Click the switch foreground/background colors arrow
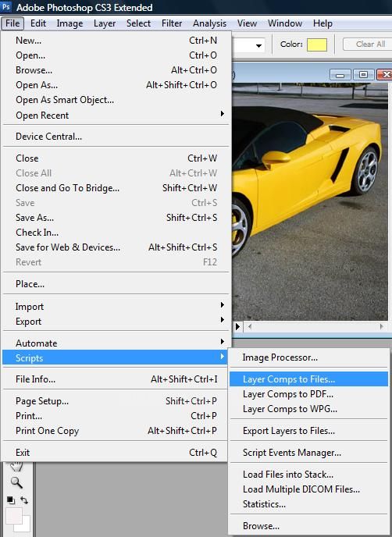This screenshot has height=537, width=392. click(x=24, y=500)
